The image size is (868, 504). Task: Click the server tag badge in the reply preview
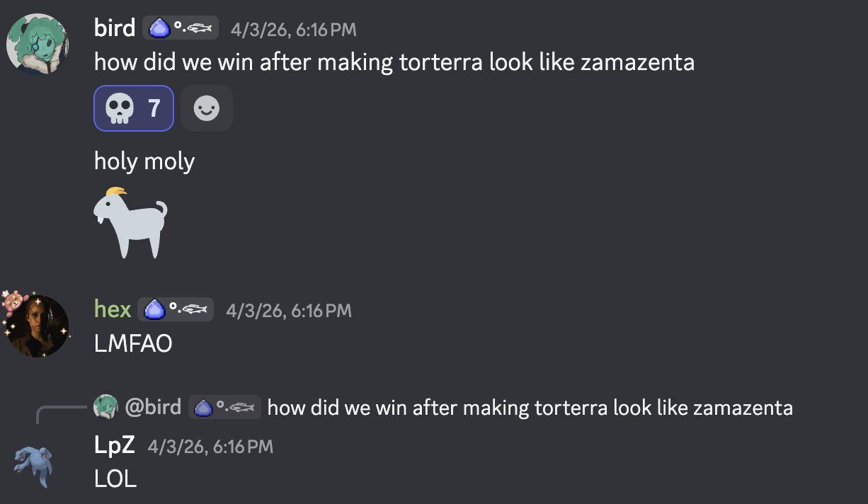(x=225, y=407)
